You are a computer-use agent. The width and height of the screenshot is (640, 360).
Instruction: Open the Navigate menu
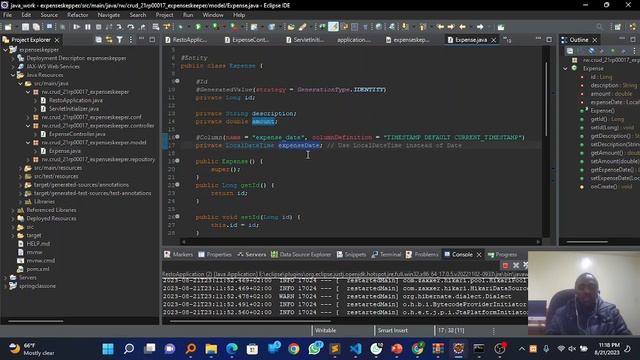click(x=109, y=15)
